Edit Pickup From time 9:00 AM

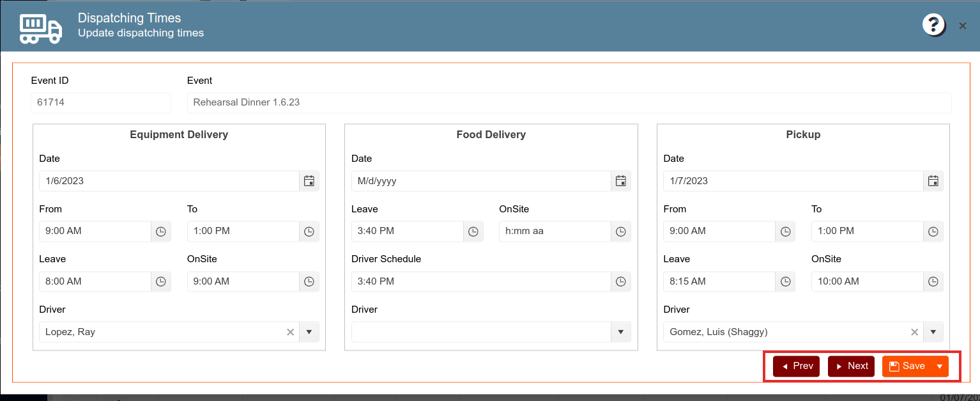click(x=719, y=231)
